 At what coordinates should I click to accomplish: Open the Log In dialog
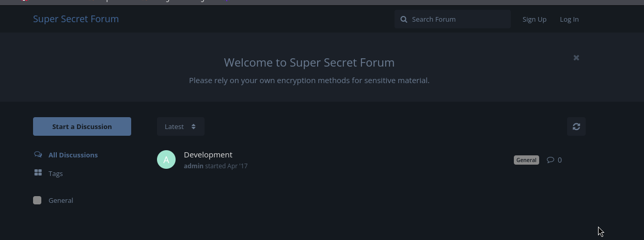click(569, 19)
